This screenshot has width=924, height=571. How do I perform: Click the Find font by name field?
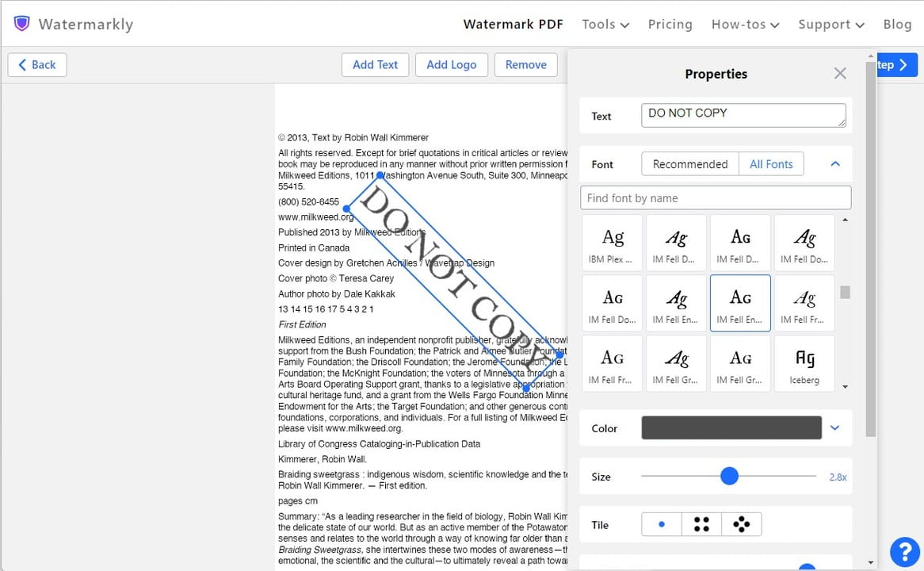716,198
